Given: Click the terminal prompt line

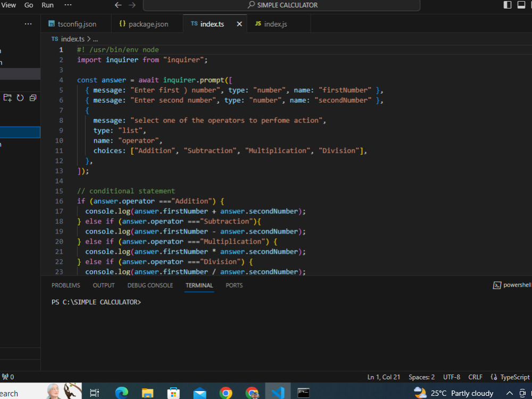Looking at the screenshot, I should (96, 302).
